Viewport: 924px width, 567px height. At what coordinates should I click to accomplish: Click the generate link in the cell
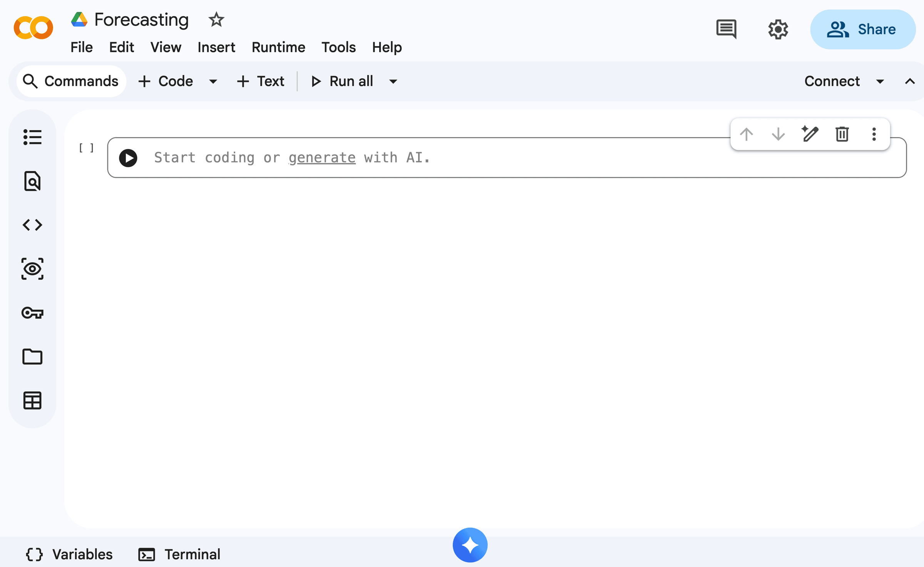click(322, 158)
